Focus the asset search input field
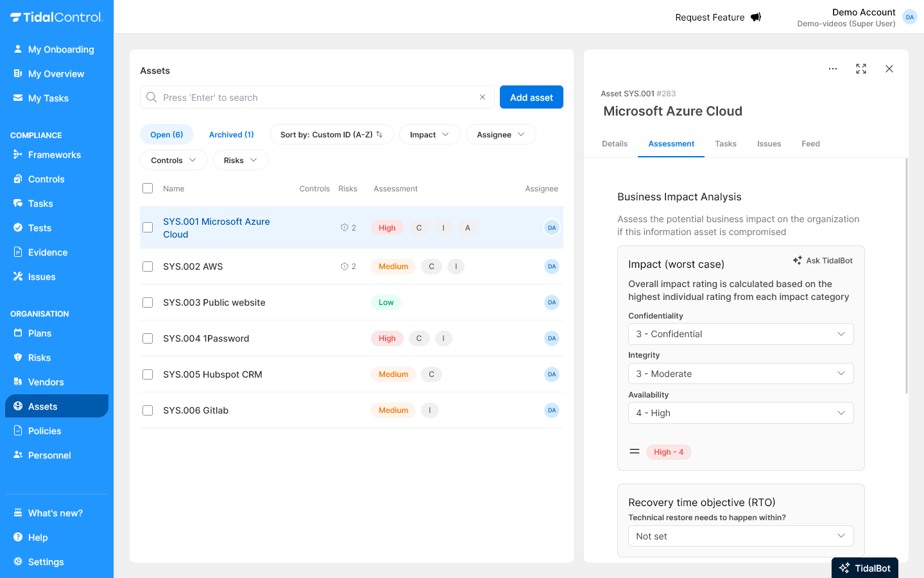This screenshot has height=578, width=924. coord(314,98)
